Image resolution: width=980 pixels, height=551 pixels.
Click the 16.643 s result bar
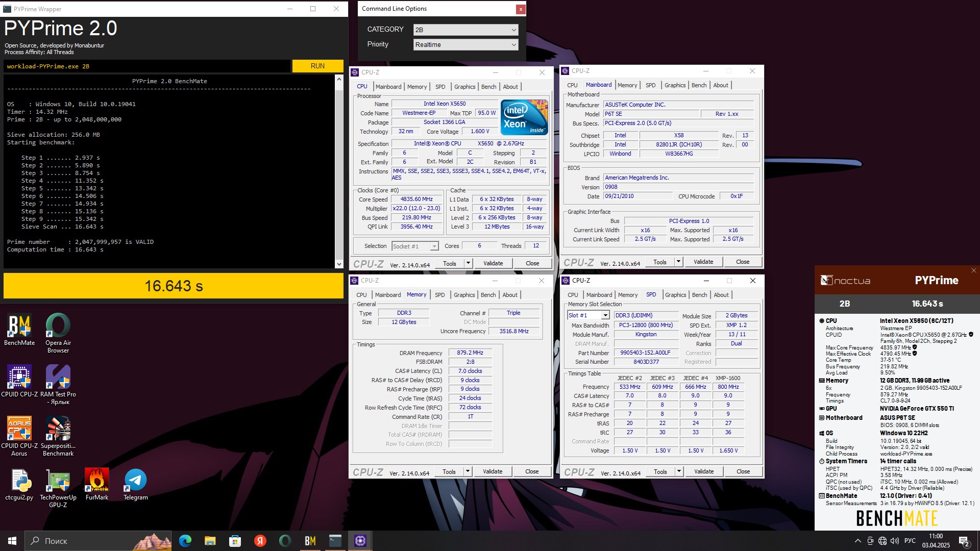coord(174,286)
